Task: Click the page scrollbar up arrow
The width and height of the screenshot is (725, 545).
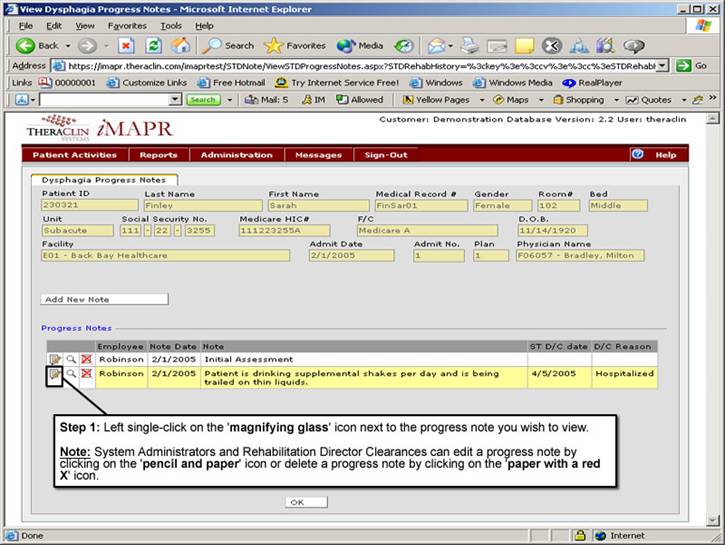Action: (x=713, y=119)
